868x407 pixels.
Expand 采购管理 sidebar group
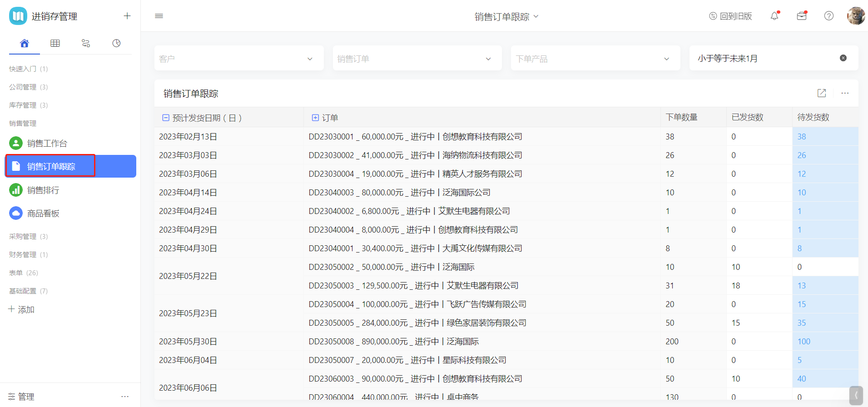tap(28, 236)
